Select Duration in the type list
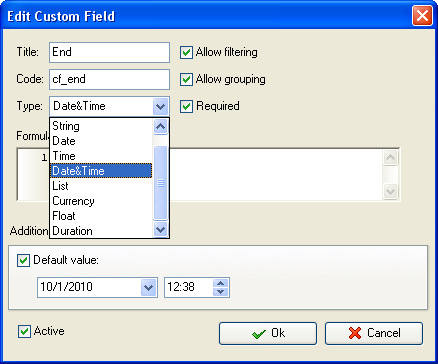This screenshot has width=438, height=364. 101,231
